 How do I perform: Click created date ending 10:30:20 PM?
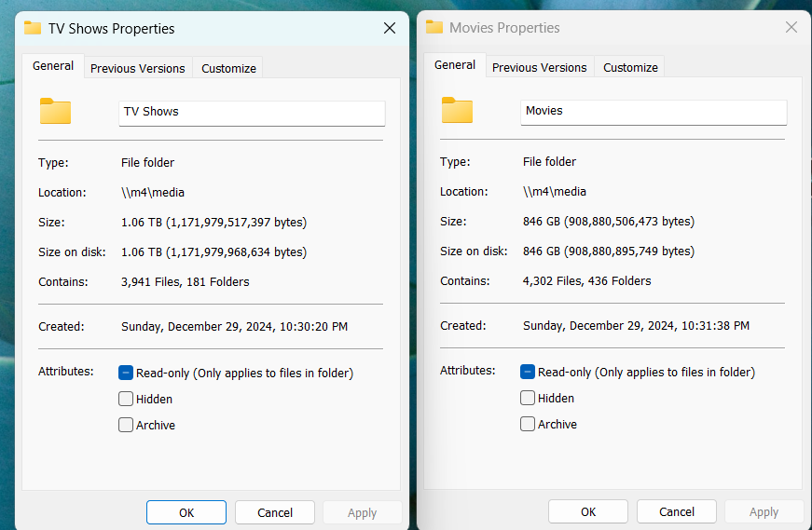point(235,327)
